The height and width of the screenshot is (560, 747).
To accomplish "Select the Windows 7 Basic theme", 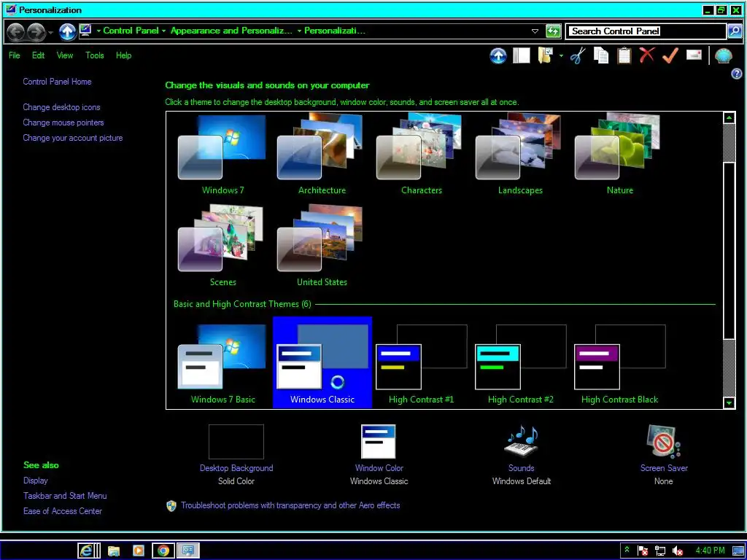I will [x=222, y=363].
